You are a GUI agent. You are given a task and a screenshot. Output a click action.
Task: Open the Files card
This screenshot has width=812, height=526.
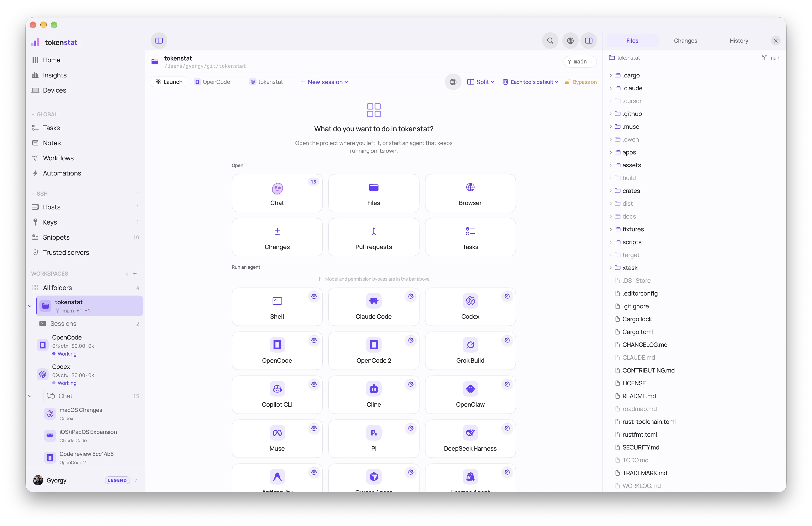(x=374, y=193)
